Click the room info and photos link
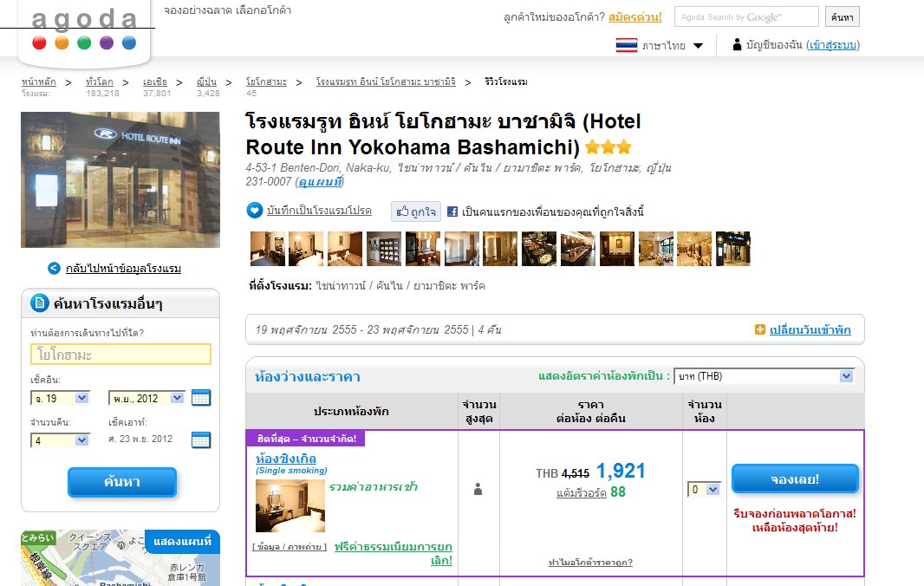Screen dimensions: 924x586 click(290, 546)
